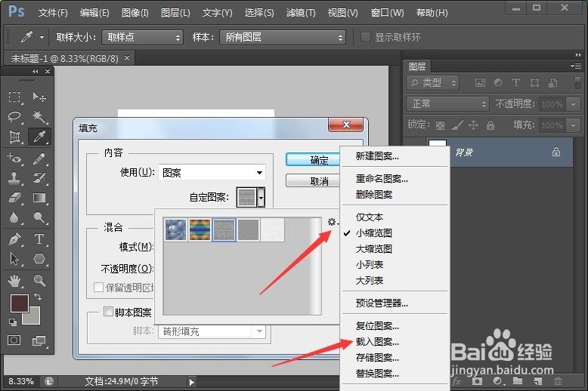This screenshot has width=588, height=391.
Task: Open the File menu
Action: click(53, 13)
